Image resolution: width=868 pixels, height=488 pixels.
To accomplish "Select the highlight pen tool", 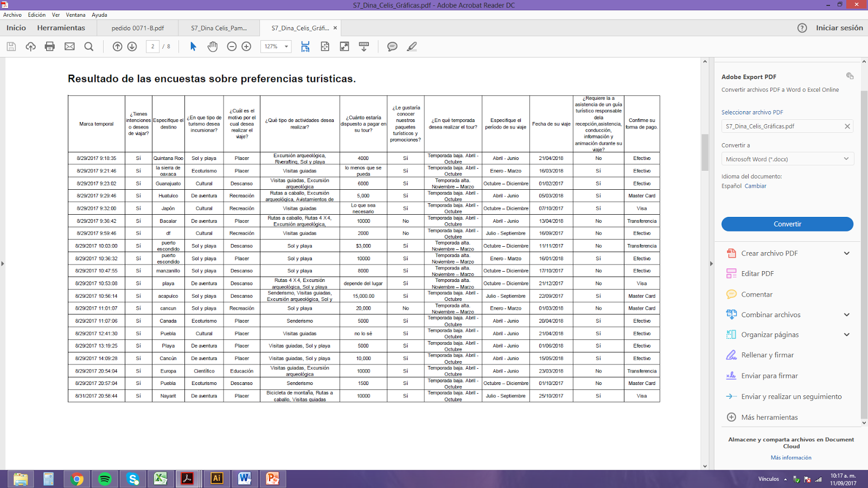I will pyautogui.click(x=412, y=47).
